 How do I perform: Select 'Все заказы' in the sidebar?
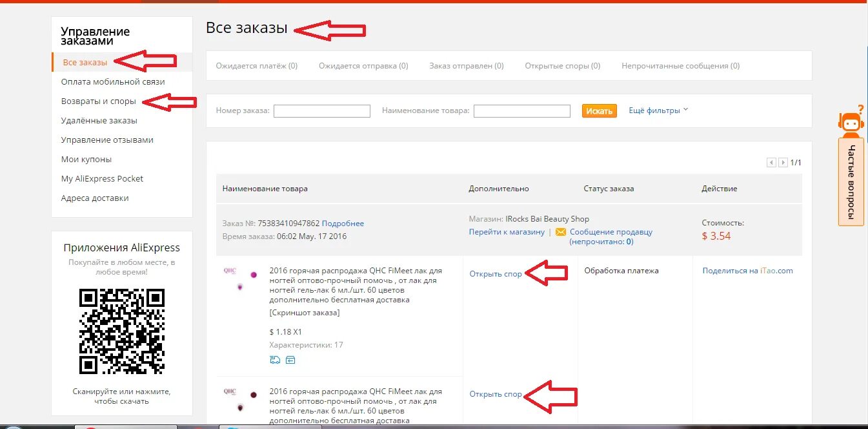click(85, 62)
